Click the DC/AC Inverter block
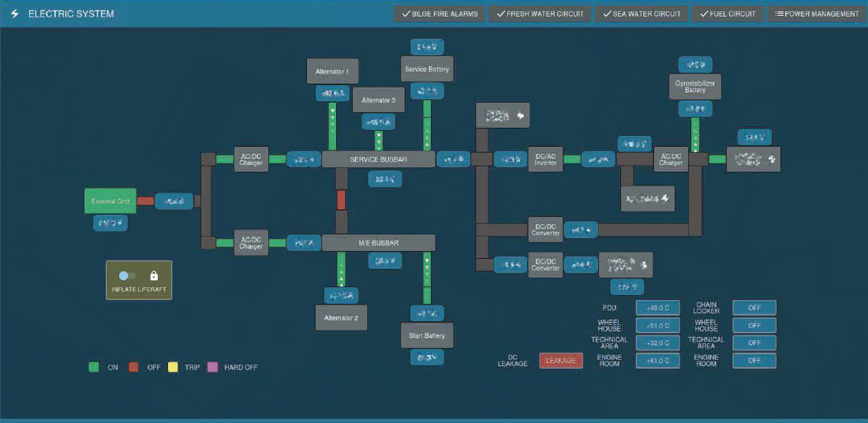This screenshot has width=868, height=423. (545, 159)
